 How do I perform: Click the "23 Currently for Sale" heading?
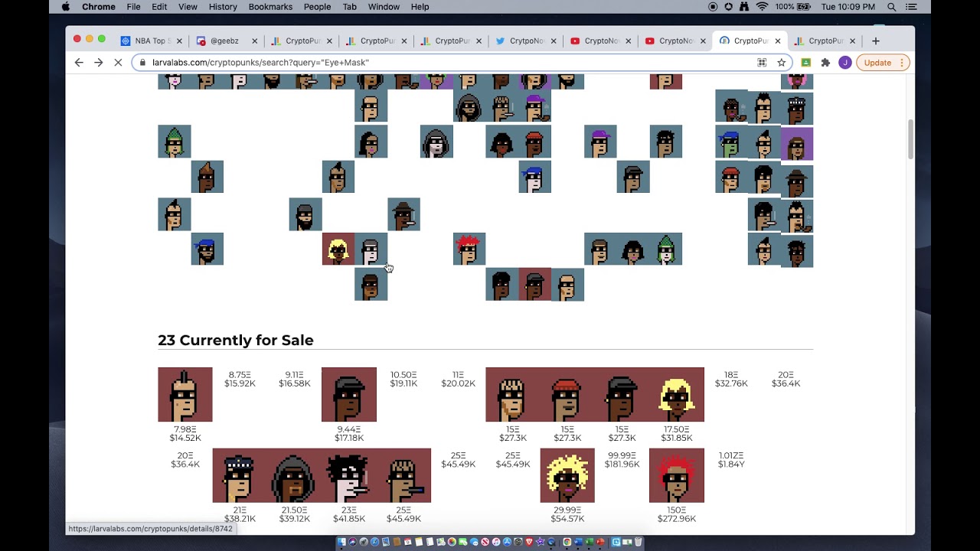(236, 341)
